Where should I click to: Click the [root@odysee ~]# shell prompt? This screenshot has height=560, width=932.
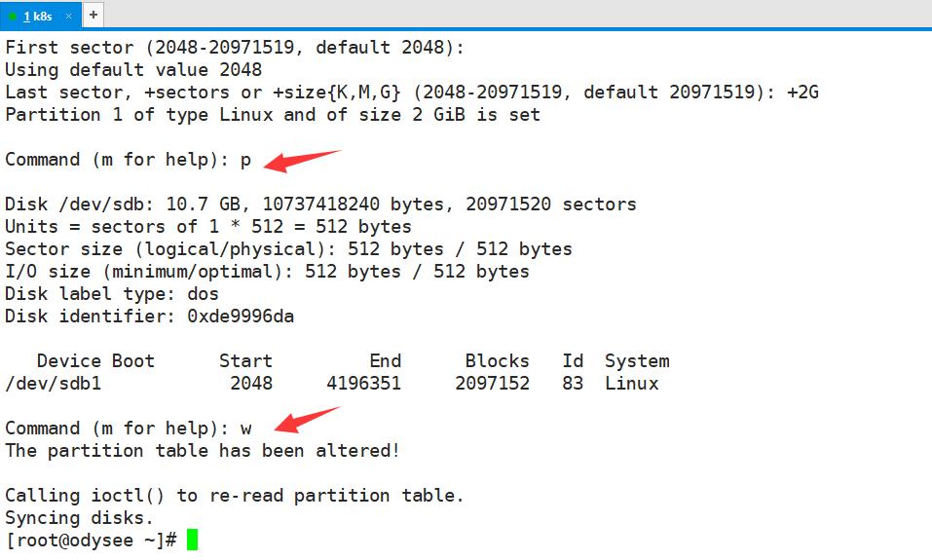click(x=91, y=541)
